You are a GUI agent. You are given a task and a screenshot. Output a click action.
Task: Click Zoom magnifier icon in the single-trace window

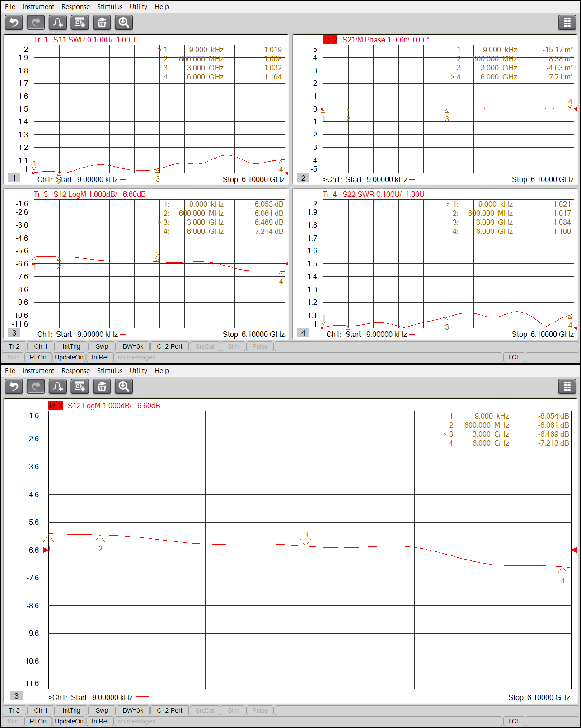click(124, 387)
